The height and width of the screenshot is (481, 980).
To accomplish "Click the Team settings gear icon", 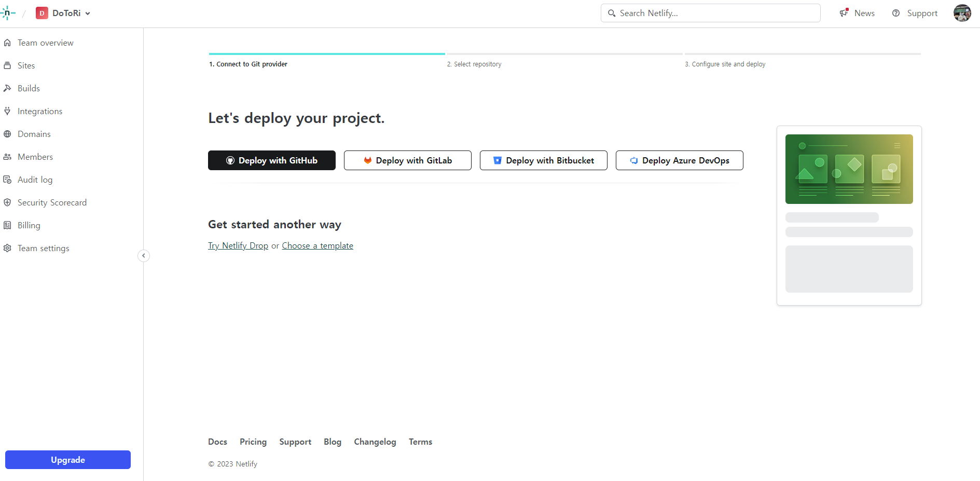I will [x=7, y=248].
